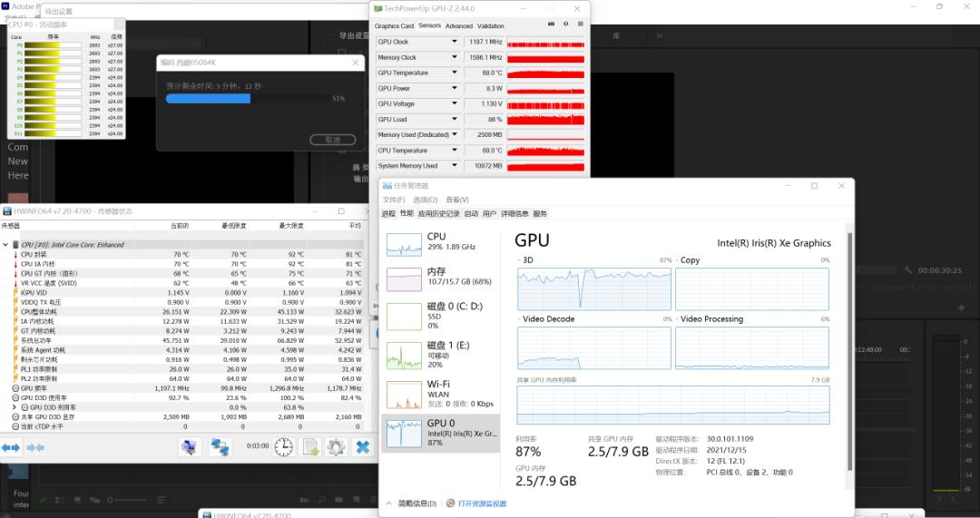Expand the GPU D3D row in HWiNFO

tap(15, 407)
